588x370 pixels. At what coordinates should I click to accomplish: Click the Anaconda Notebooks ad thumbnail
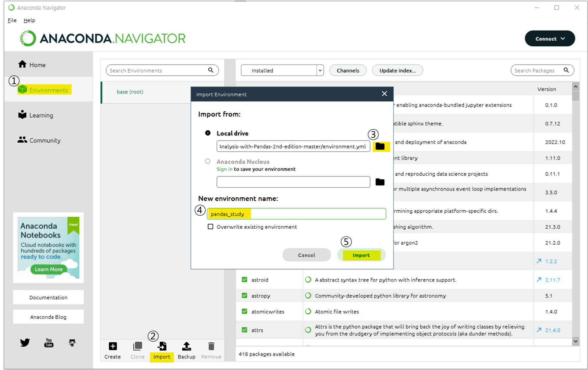[x=48, y=247]
